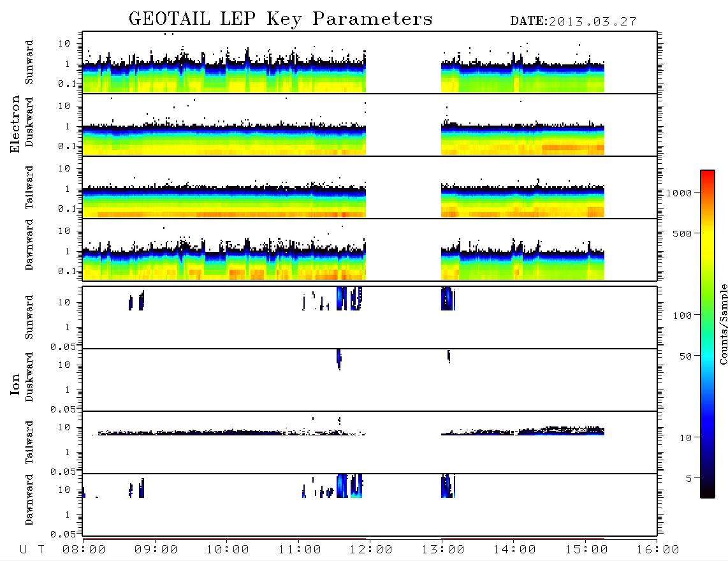Click the "12:00" time tick label
728x561 pixels.
pyautogui.click(x=371, y=550)
